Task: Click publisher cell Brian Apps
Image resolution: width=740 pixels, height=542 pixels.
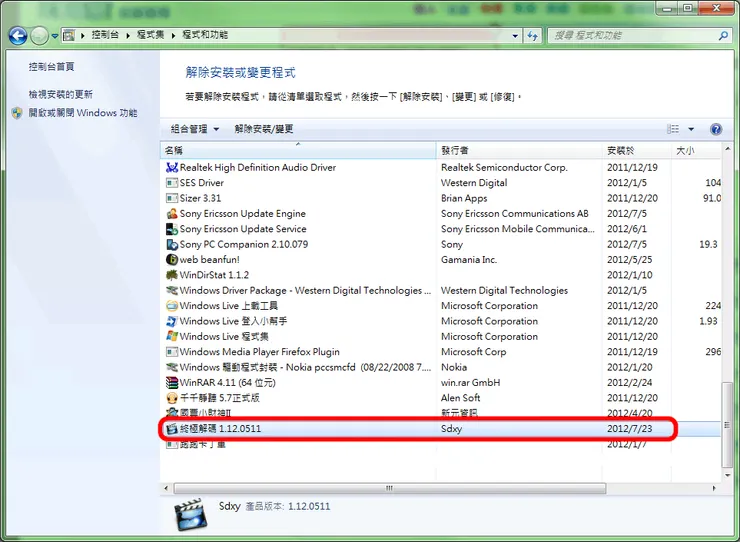Action: point(464,198)
